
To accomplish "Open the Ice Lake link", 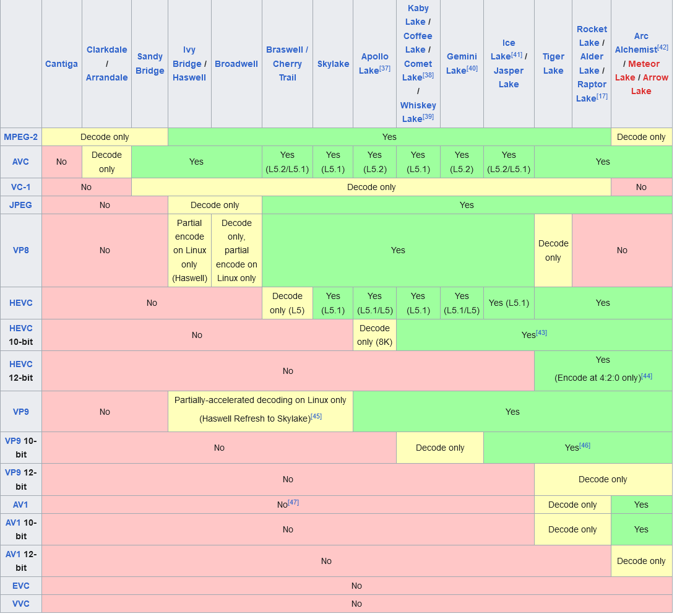I will point(505,50).
